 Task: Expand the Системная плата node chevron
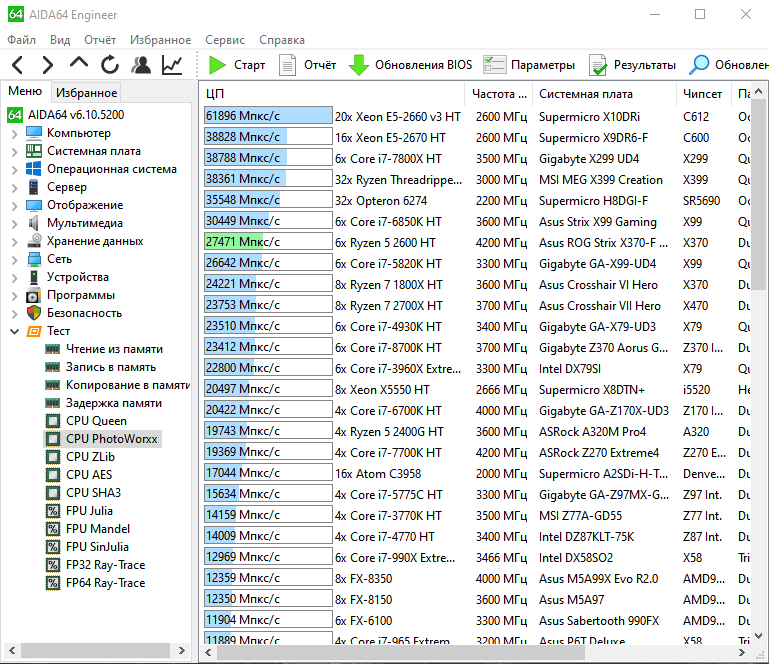15,152
